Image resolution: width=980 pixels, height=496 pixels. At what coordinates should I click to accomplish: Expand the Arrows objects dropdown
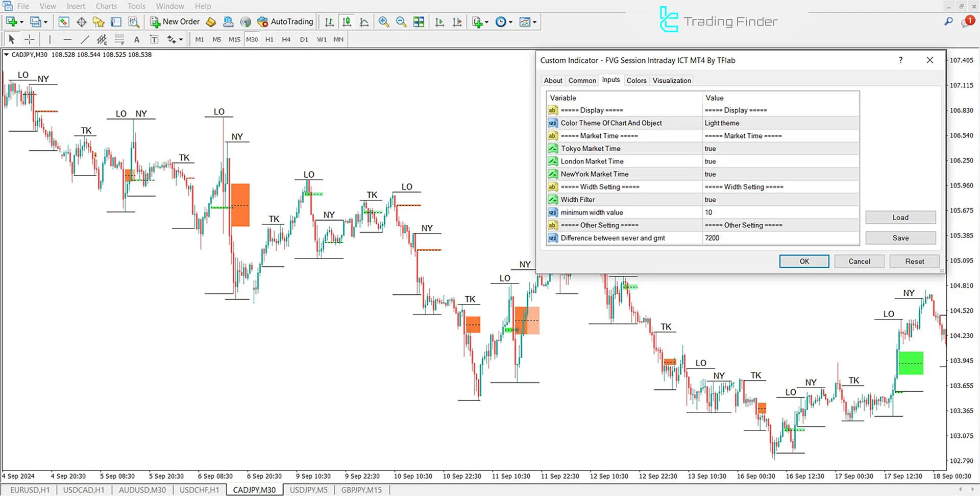coord(181,39)
